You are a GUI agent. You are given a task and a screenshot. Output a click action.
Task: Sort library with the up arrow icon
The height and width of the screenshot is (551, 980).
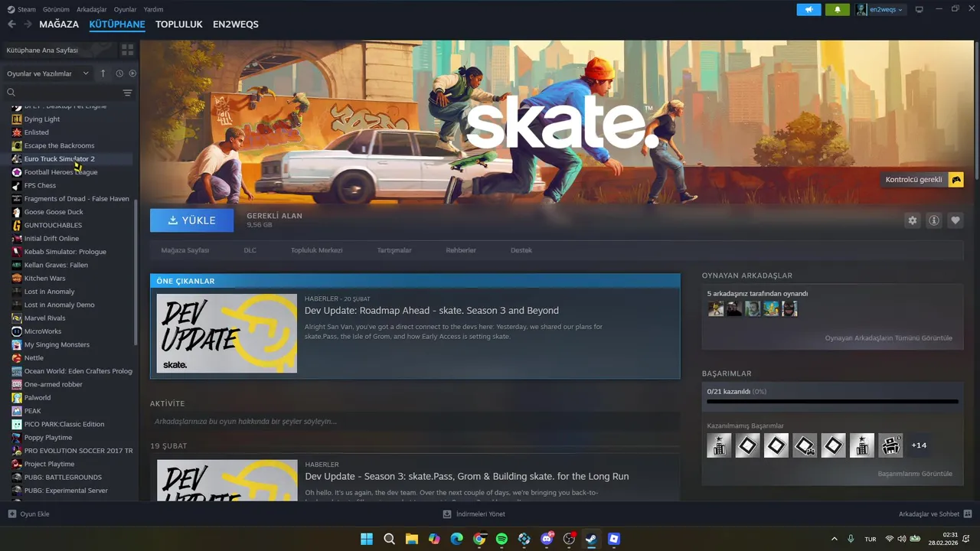point(103,73)
